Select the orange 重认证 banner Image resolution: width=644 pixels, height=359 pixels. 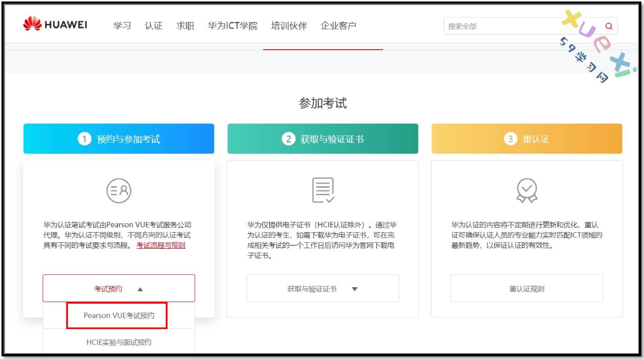[x=527, y=139]
